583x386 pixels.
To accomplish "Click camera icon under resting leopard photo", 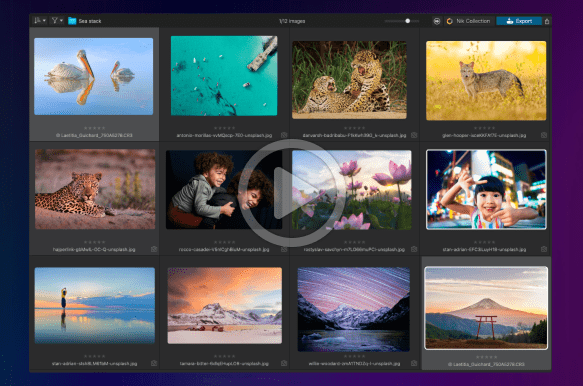I will pyautogui.click(x=154, y=249).
